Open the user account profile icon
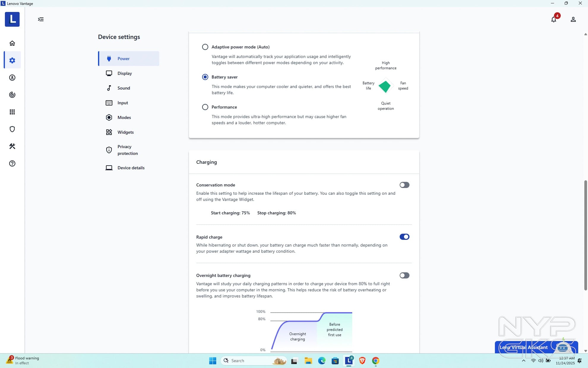The width and height of the screenshot is (588, 368). 573,20
